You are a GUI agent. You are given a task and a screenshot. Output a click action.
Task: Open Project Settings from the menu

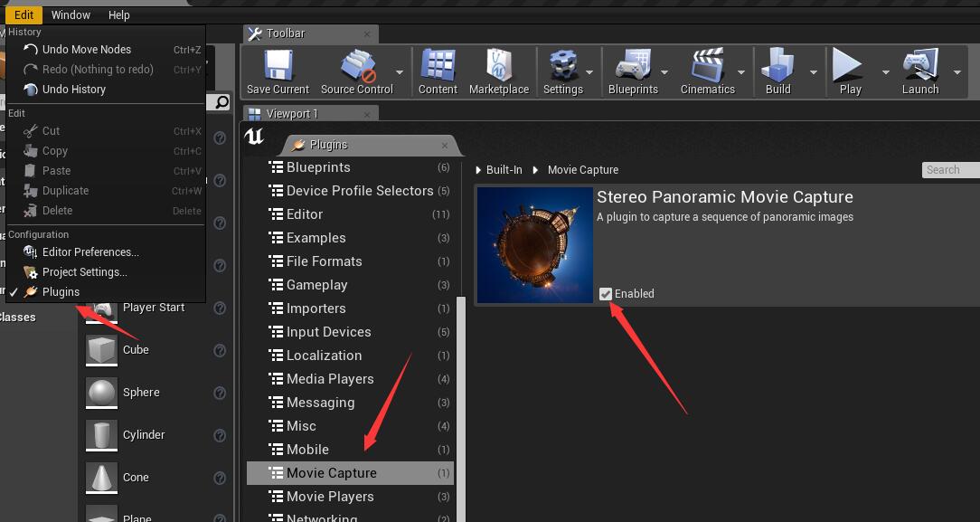(x=105, y=272)
